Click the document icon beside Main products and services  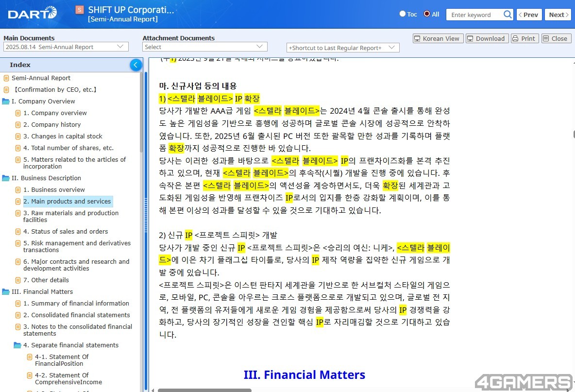click(18, 201)
